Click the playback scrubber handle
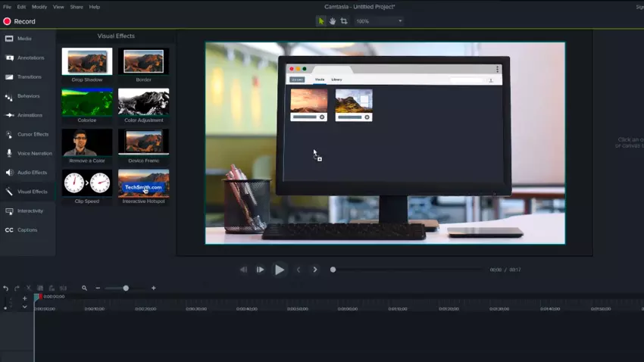 click(x=333, y=270)
